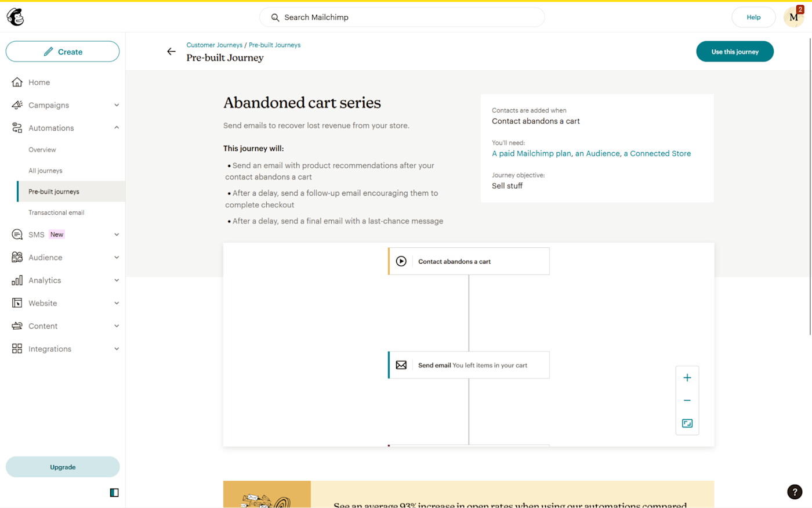This screenshot has width=812, height=508.
Task: Click the Content images icon
Action: (17, 326)
